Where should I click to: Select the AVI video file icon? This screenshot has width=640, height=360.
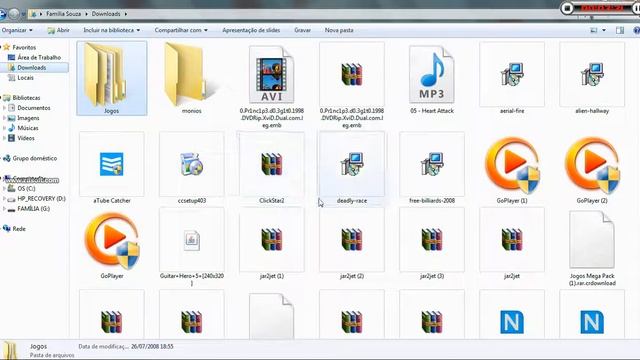click(x=271, y=74)
